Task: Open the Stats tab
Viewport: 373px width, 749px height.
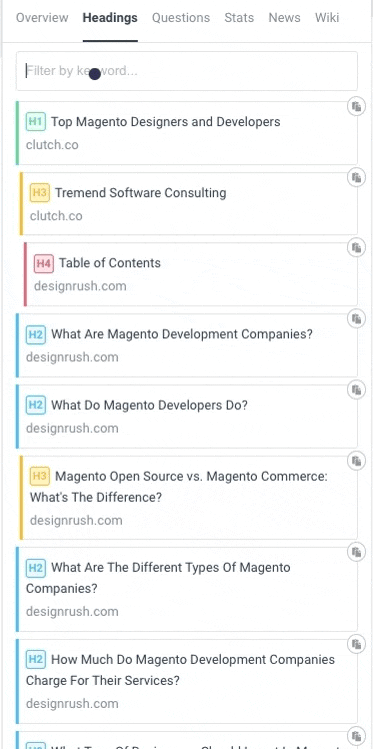Action: tap(239, 18)
